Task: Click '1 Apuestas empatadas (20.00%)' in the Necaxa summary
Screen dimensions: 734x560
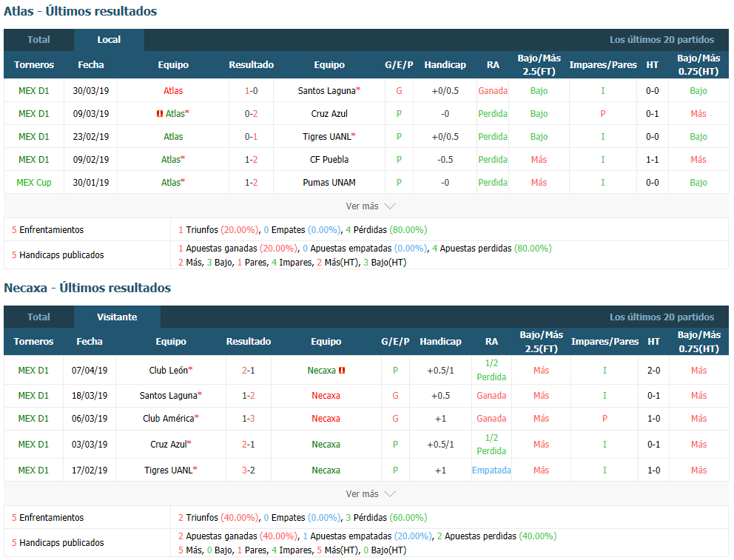Action: (x=368, y=536)
